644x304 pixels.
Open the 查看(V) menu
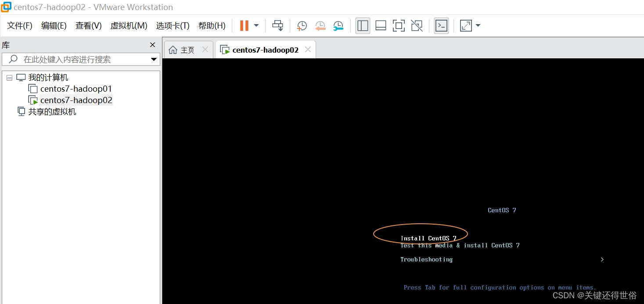point(88,26)
